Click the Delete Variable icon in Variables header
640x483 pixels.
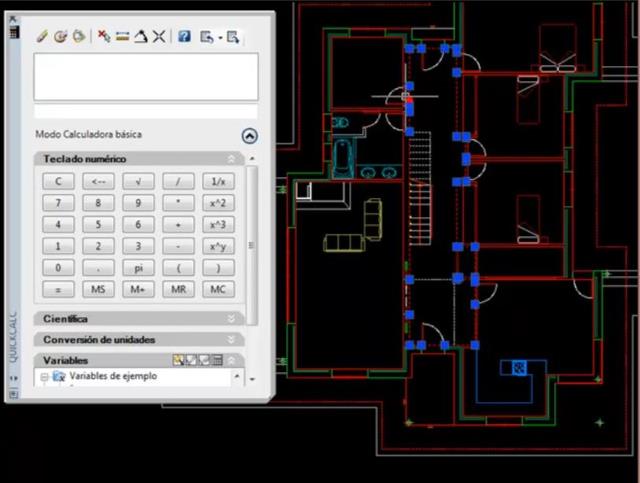tap(203, 360)
